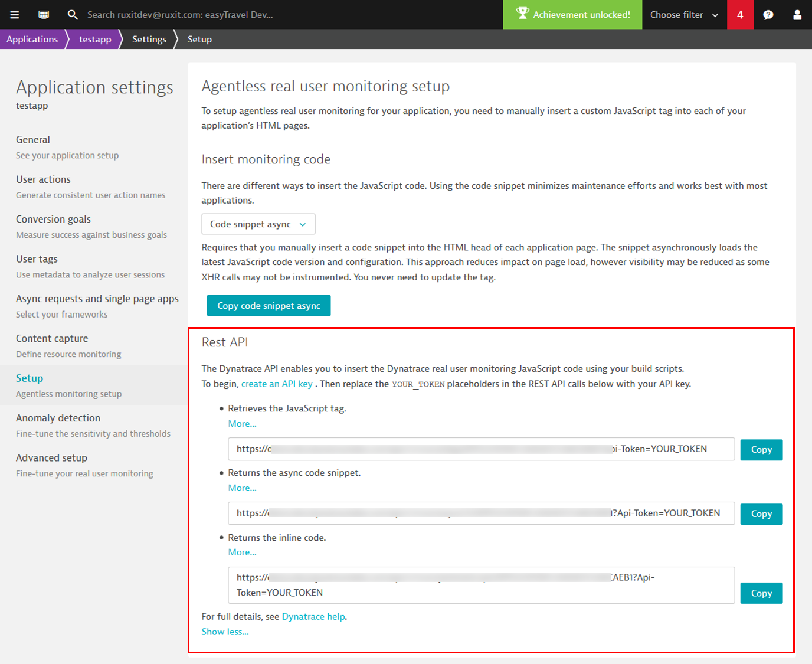This screenshot has width=812, height=664.
Task: Click the inline code URL field
Action: pos(482,585)
